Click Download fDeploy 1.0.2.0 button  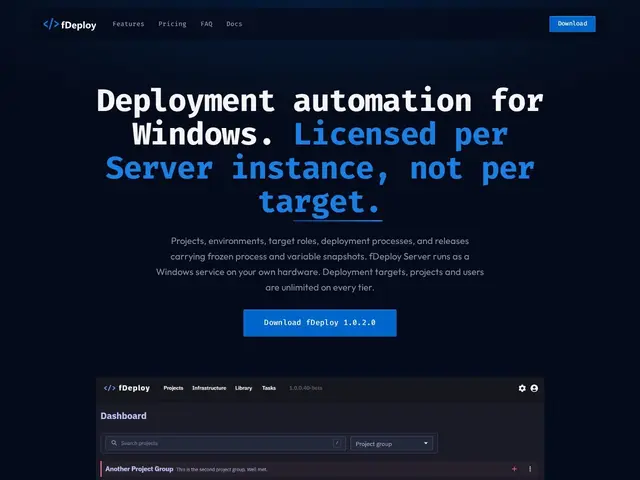pyautogui.click(x=320, y=322)
